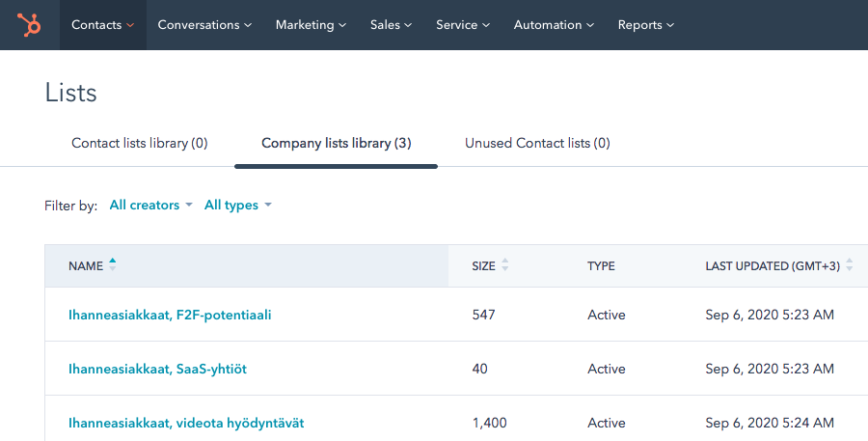This screenshot has height=441, width=868.
Task: Filter lists by All creators dropdown
Action: pos(151,206)
